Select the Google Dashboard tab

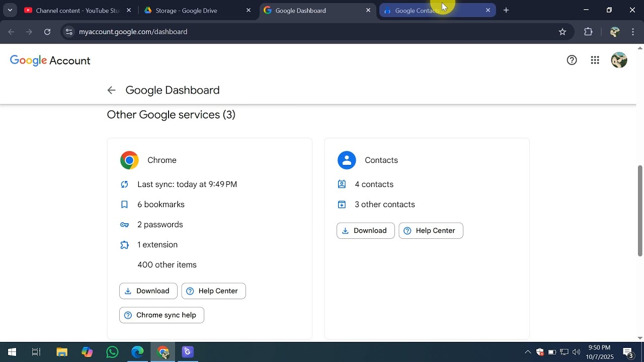317,10
